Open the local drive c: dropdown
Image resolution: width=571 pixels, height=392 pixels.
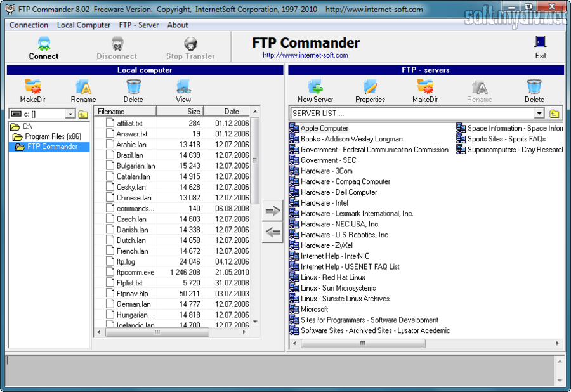pyautogui.click(x=70, y=114)
